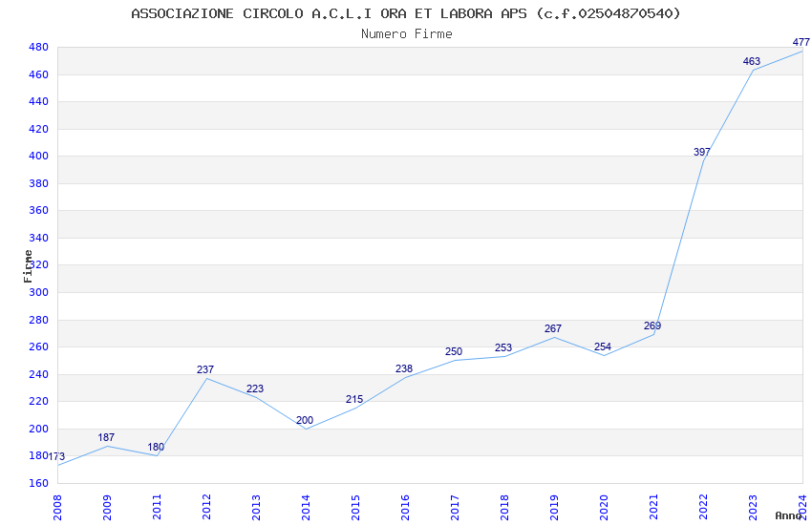Select the data label 180 for 2011
The width and height of the screenshot is (812, 525).
(156, 447)
